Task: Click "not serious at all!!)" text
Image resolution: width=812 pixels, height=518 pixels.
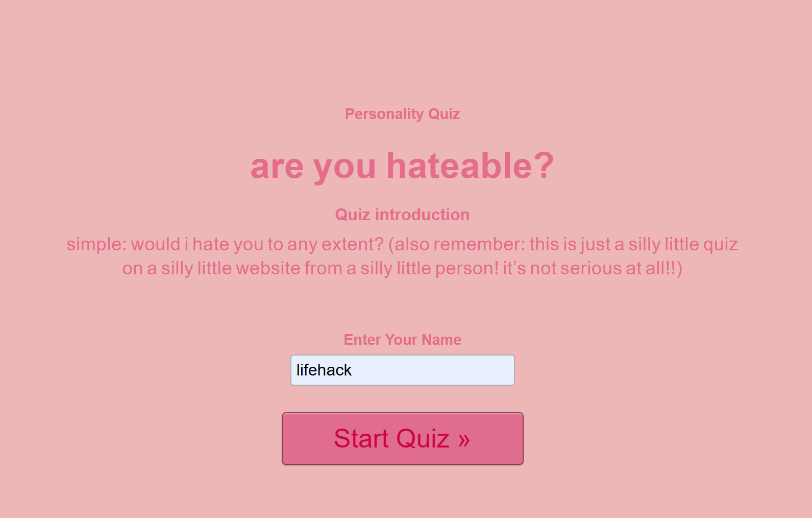Action: [606, 268]
